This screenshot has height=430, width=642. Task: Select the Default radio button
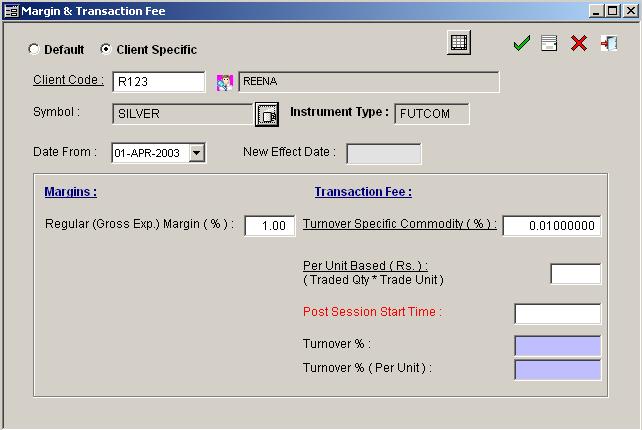[34, 49]
